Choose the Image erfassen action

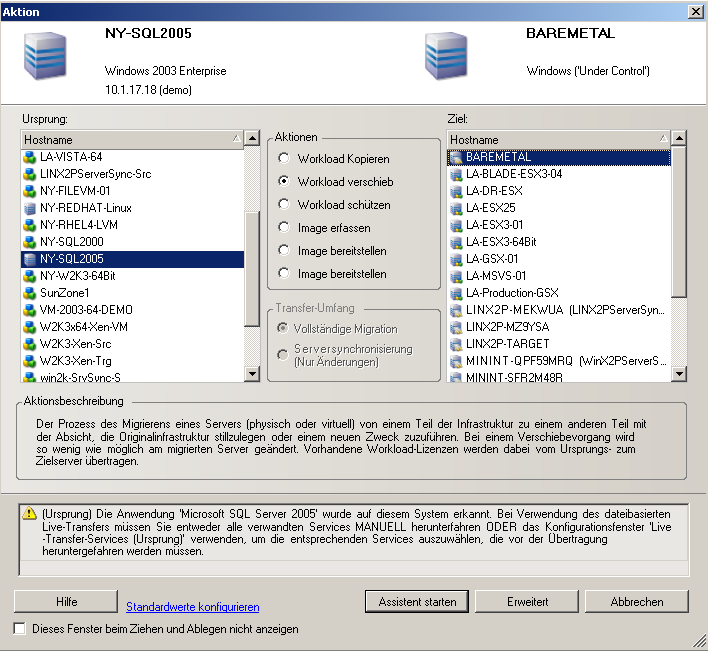284,227
